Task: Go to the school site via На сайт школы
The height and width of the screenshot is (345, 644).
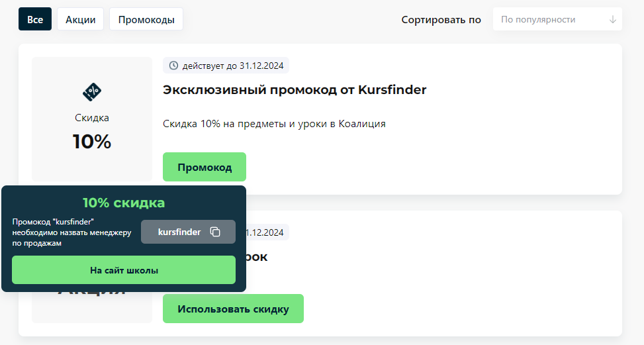Action: (x=124, y=270)
